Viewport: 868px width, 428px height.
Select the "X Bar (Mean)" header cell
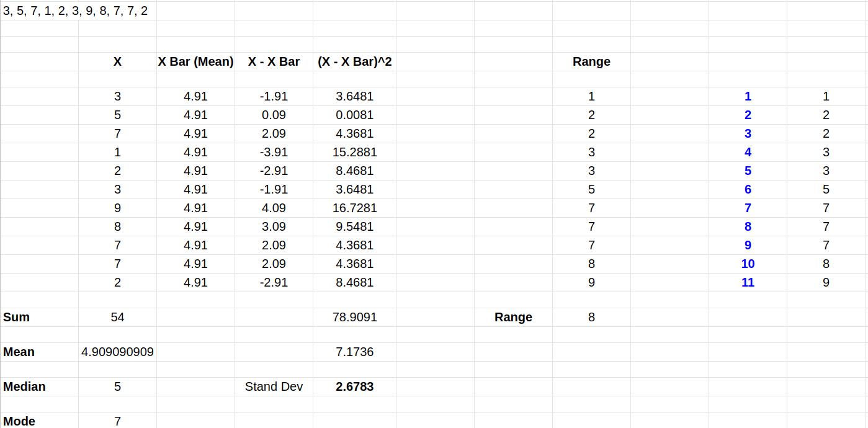[x=195, y=61]
